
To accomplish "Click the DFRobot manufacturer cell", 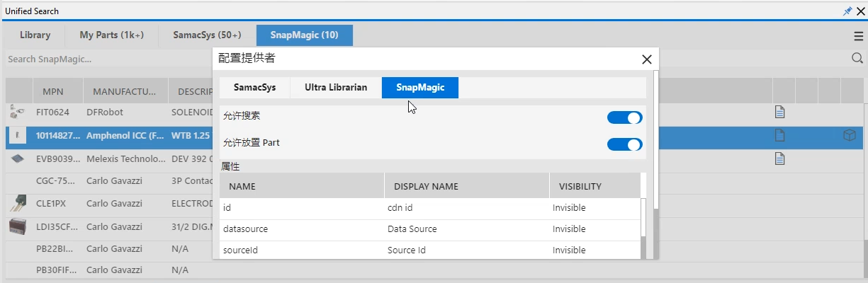I will tap(125, 112).
